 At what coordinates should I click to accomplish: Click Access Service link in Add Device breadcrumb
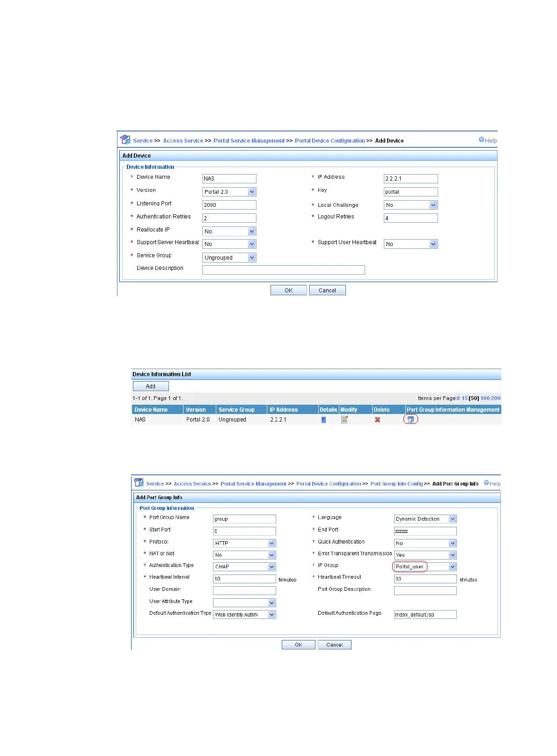point(183,140)
